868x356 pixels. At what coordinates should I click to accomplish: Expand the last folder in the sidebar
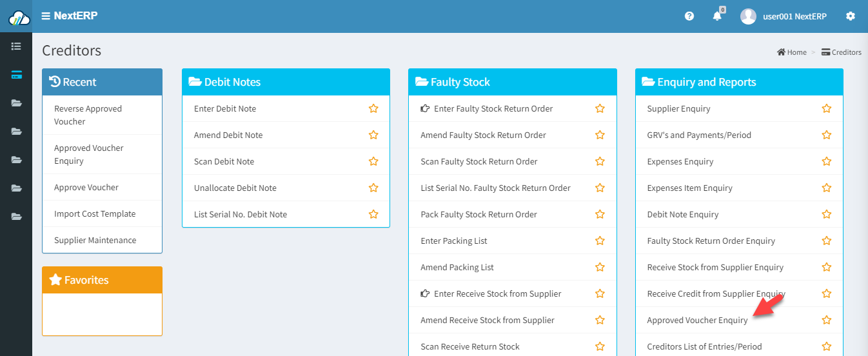[16, 217]
